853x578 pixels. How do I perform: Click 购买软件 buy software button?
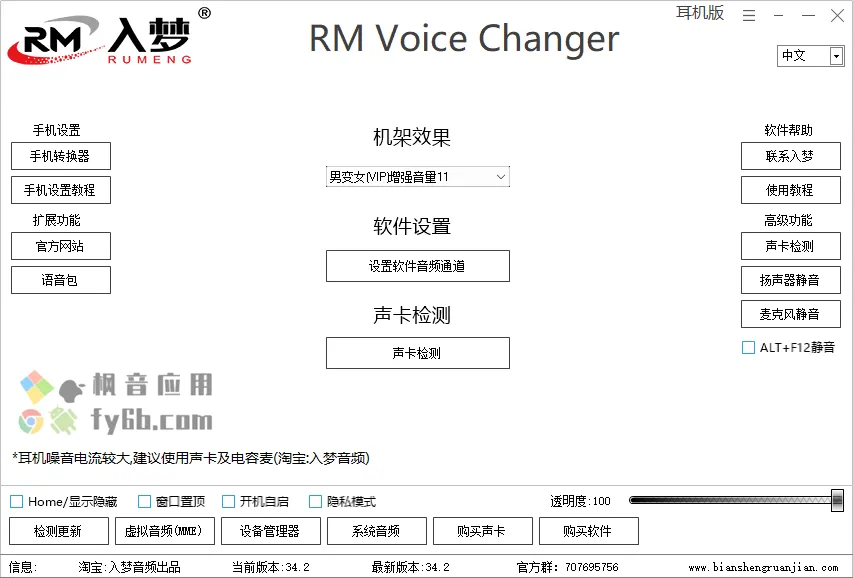click(x=589, y=531)
